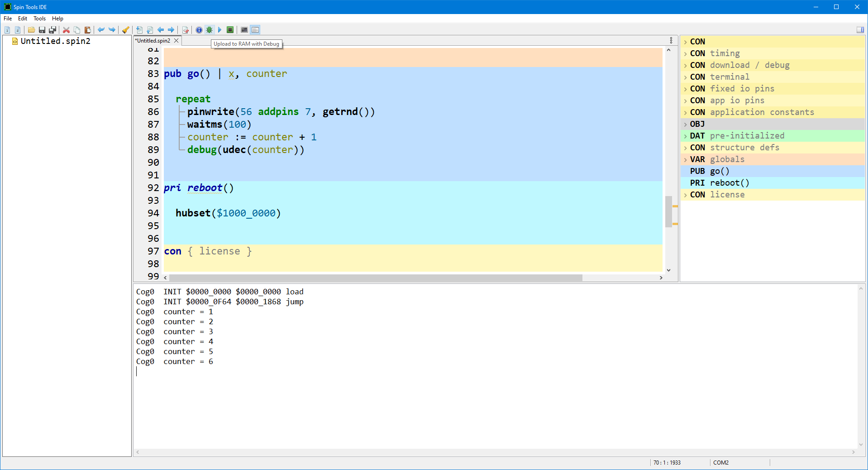Expand the DAT pre-initialized outline node
868x470 pixels.
[x=686, y=136]
